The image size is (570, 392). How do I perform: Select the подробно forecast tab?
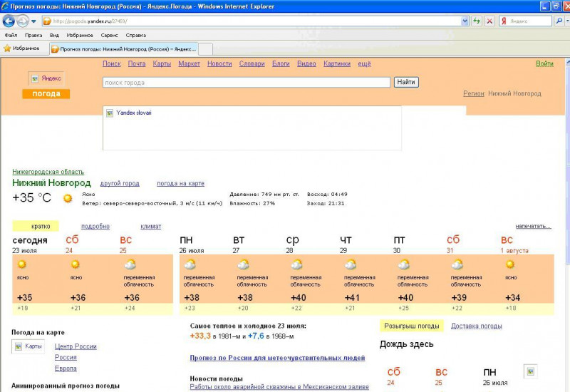click(x=95, y=226)
